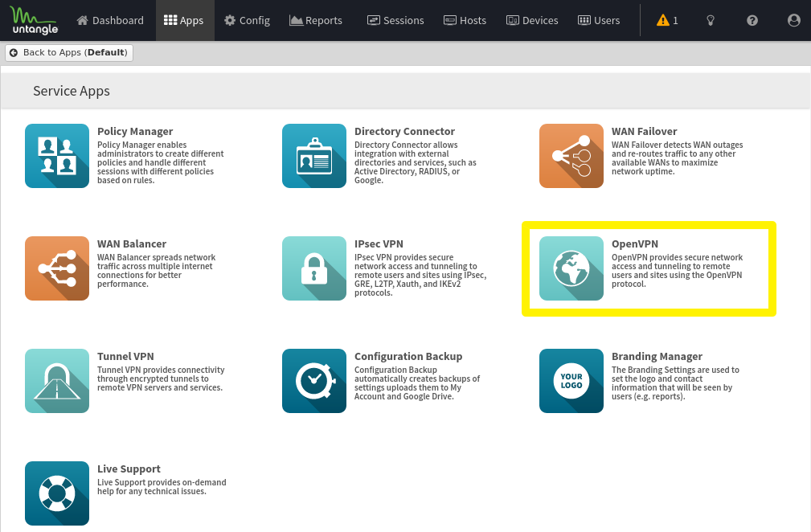Image resolution: width=811 pixels, height=532 pixels.
Task: Select the IPsec VPN title
Action: click(379, 243)
